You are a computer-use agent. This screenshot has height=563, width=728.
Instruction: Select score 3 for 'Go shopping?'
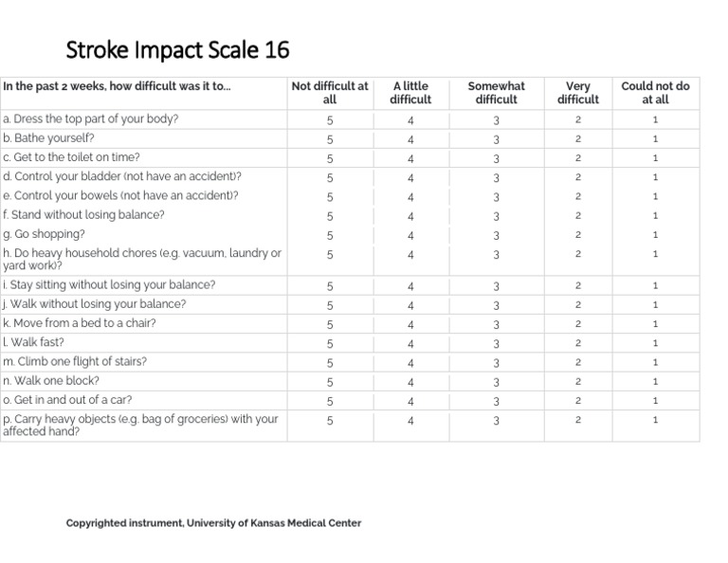pyautogui.click(x=496, y=235)
